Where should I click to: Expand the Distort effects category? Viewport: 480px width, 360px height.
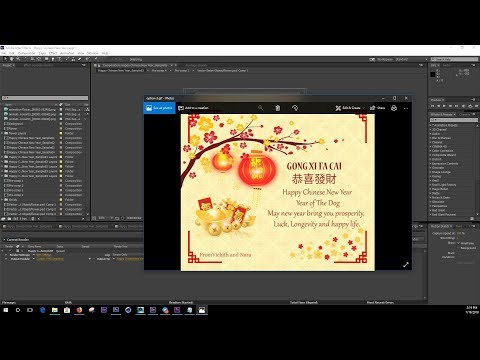pyautogui.click(x=431, y=159)
